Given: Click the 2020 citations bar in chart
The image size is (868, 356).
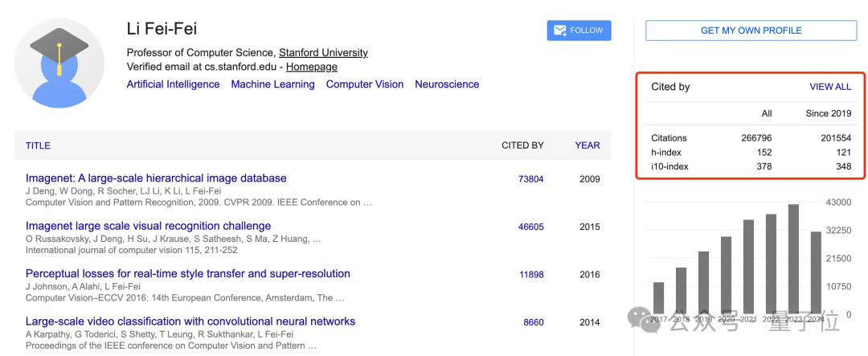Looking at the screenshot, I should (x=726, y=275).
